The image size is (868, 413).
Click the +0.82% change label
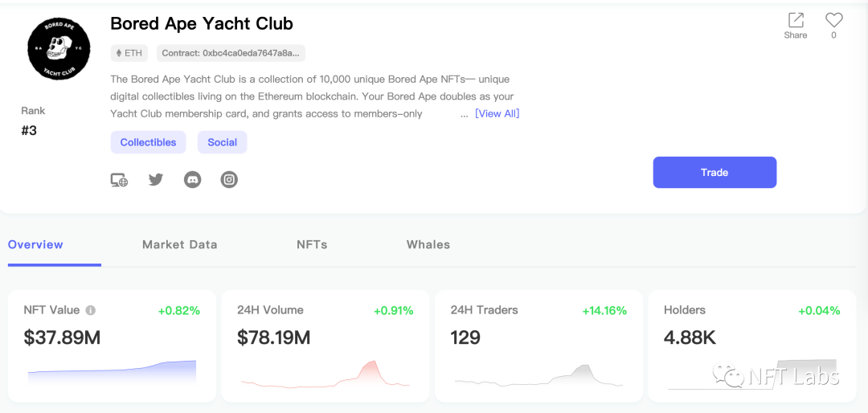178,311
